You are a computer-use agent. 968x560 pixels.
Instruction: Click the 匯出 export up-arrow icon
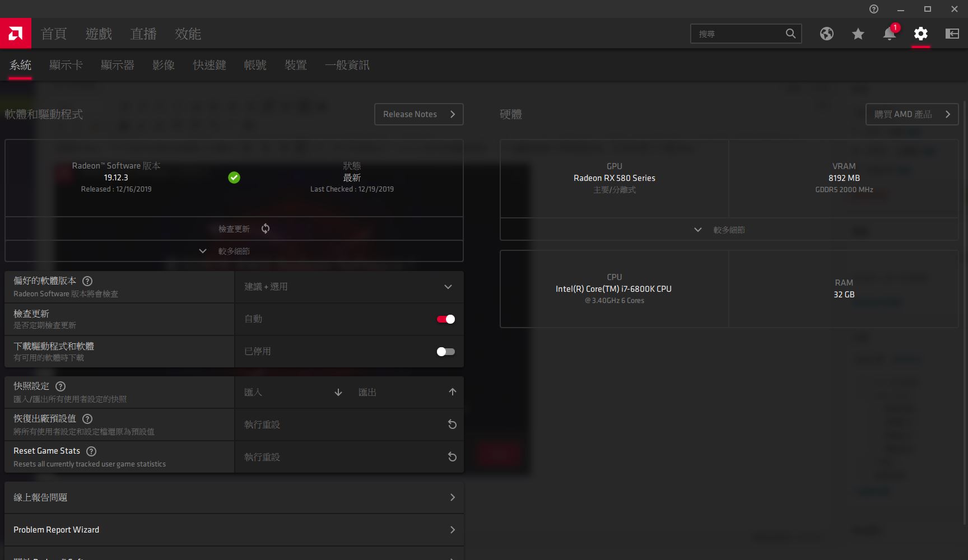pyautogui.click(x=453, y=392)
